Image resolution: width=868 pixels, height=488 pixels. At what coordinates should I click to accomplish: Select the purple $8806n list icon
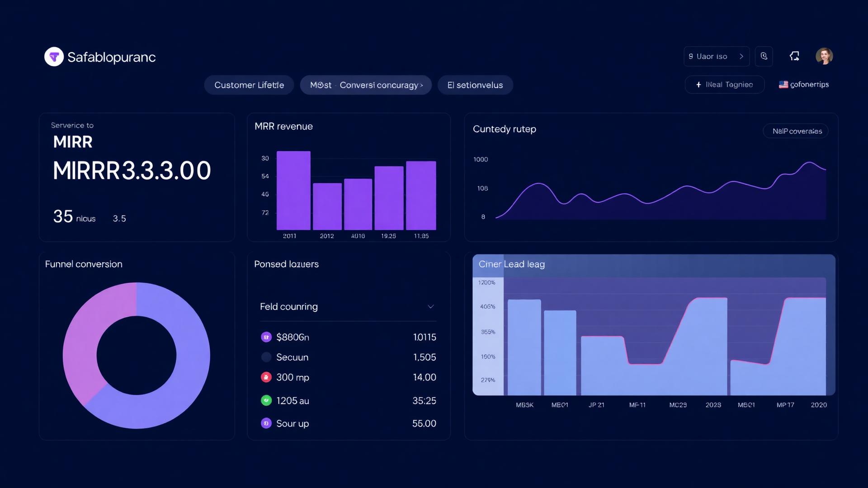click(x=266, y=337)
